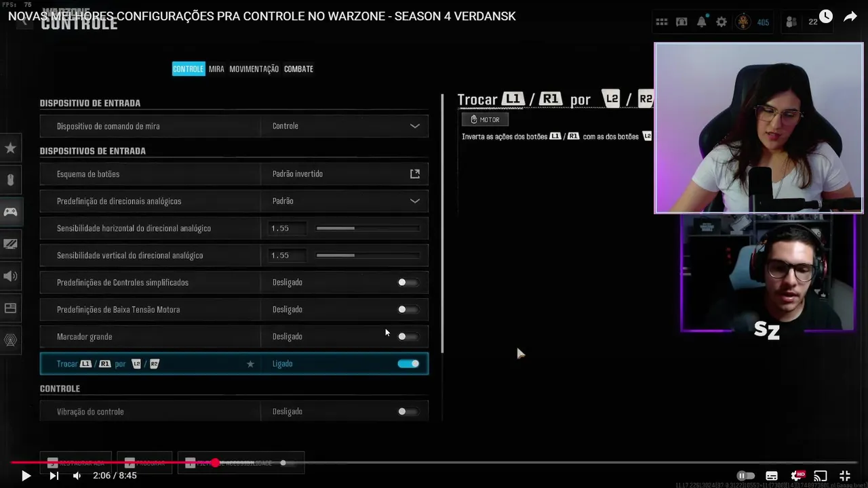The image size is (868, 488).
Task: Click YouTube Watch Later clock icon
Action: pos(825,17)
